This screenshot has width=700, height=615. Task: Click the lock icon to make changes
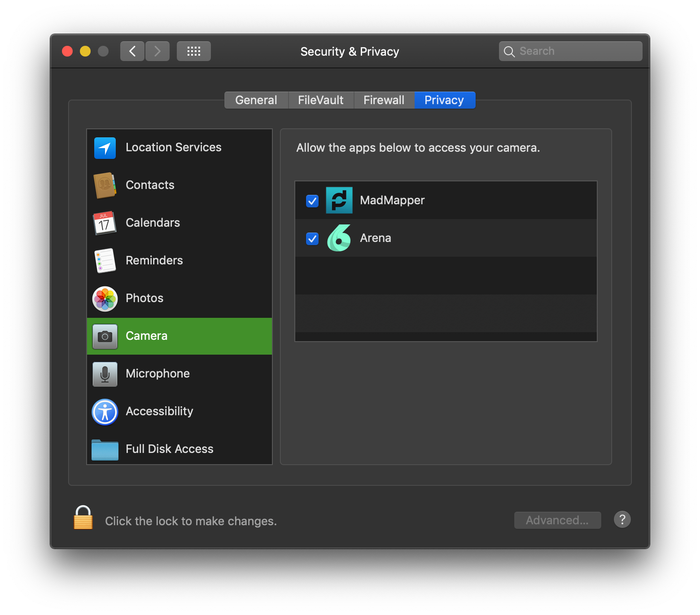coord(83,518)
